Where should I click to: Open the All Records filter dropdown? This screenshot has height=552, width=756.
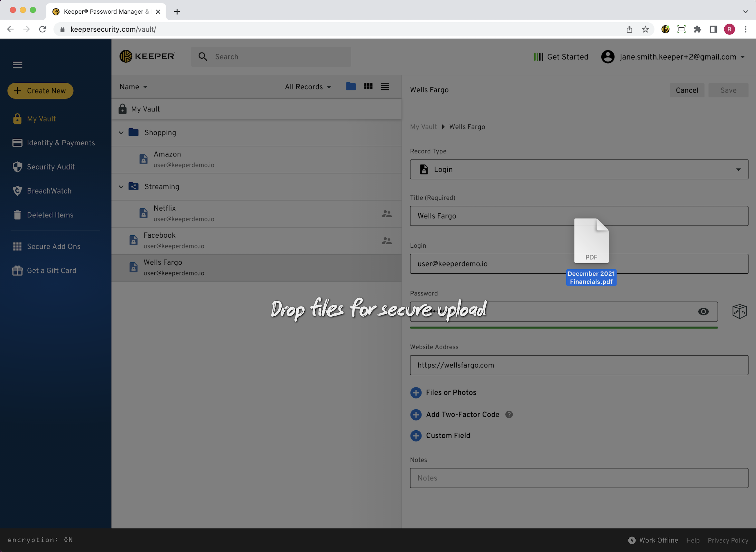(x=308, y=87)
